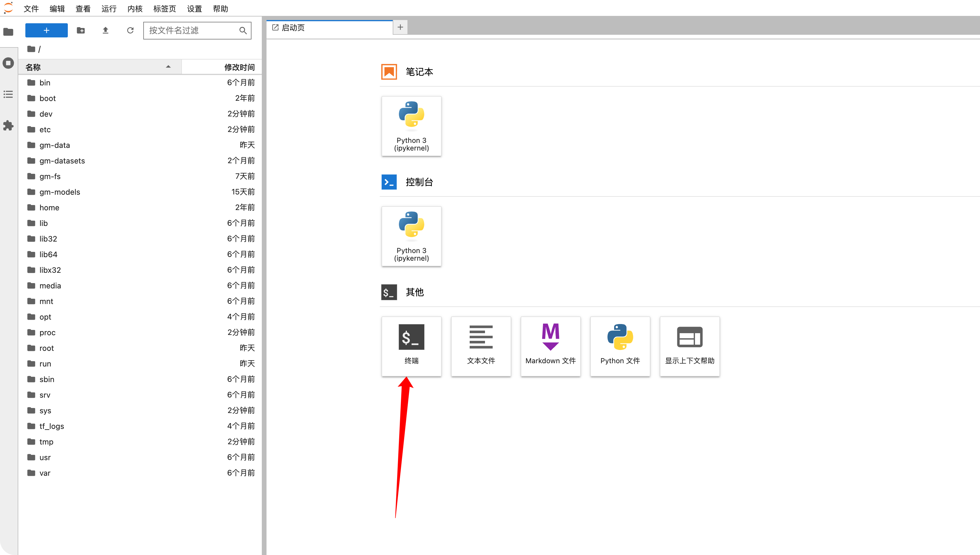The height and width of the screenshot is (555, 980).
Task: Sort files by 名称 column header
Action: 100,67
